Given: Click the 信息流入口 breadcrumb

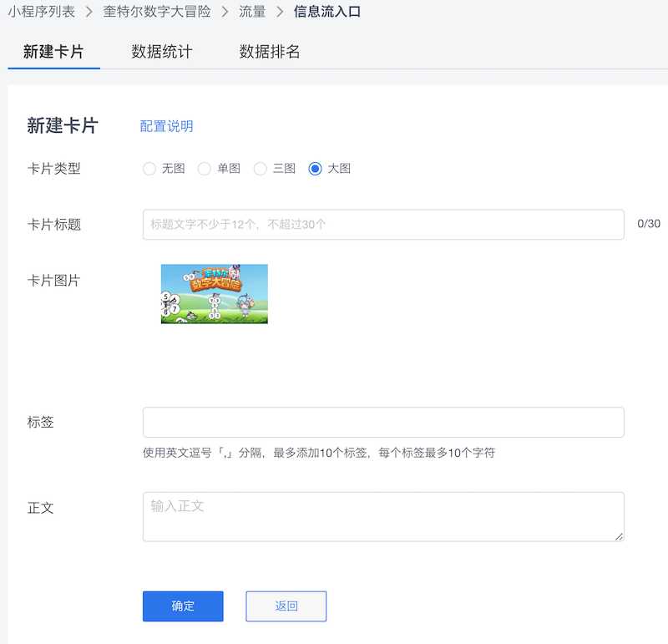Looking at the screenshot, I should [327, 12].
